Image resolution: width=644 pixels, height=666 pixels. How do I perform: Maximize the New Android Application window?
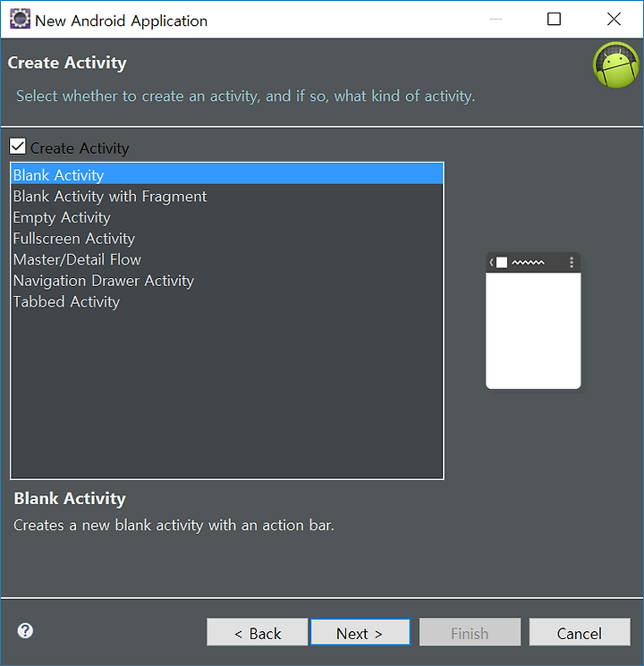tap(554, 19)
